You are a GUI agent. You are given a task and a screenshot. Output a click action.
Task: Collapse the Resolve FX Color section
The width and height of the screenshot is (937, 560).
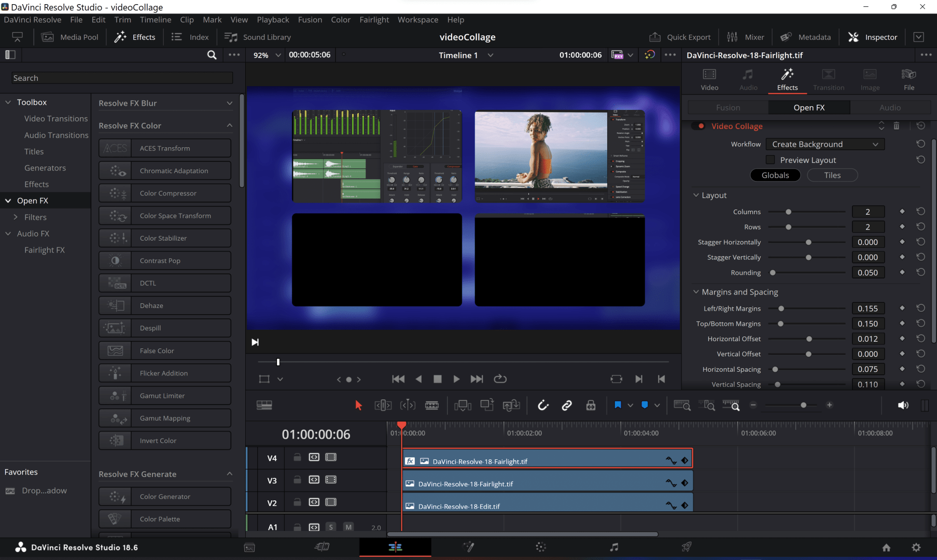pos(230,125)
